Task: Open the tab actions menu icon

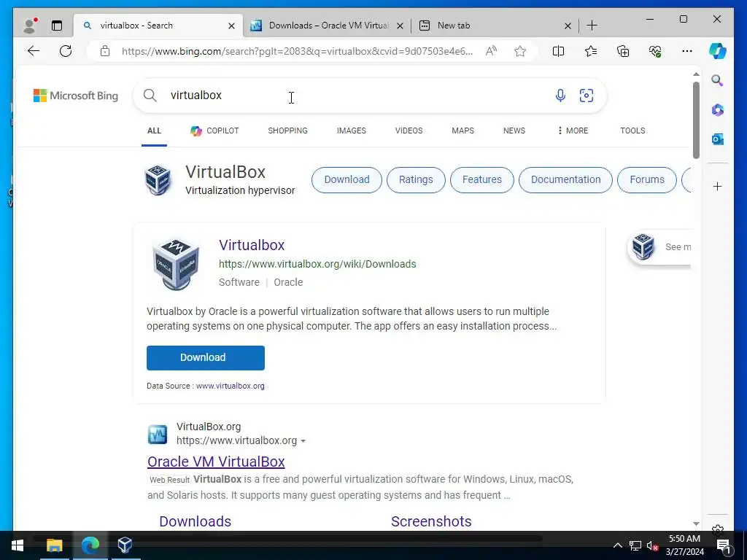Action: (x=57, y=26)
